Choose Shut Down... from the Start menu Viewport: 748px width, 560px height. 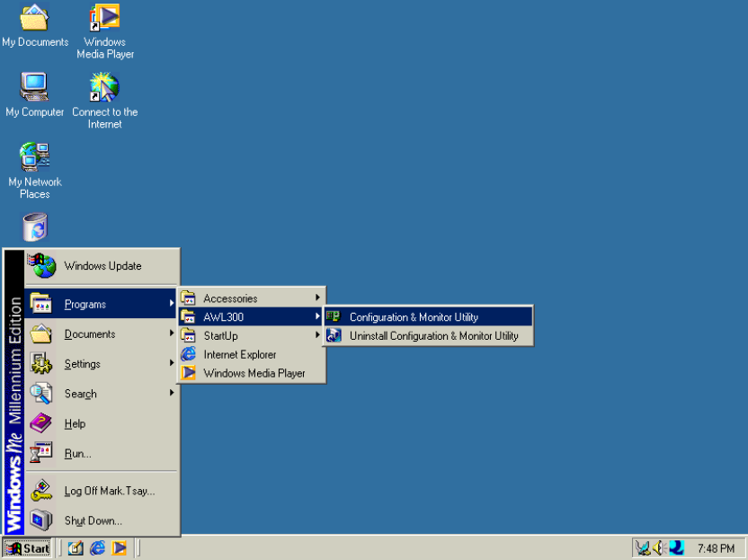(102, 520)
